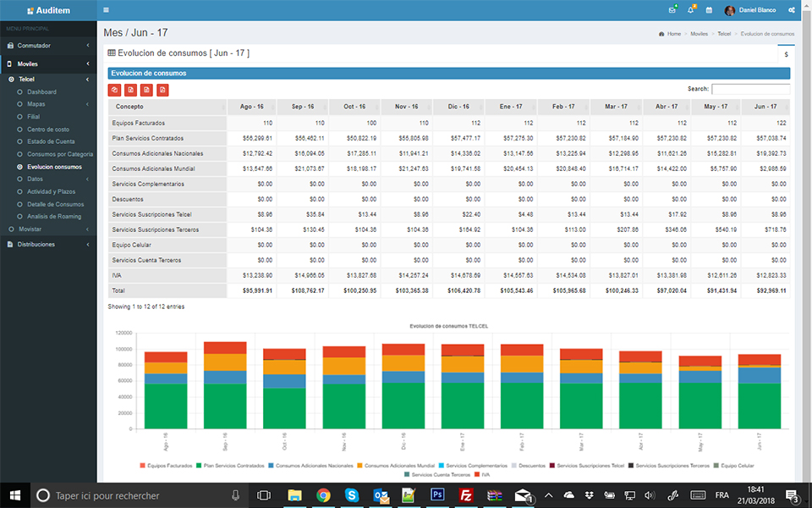
Task: Click the Moviles breadcrumb link
Action: pyautogui.click(x=700, y=34)
